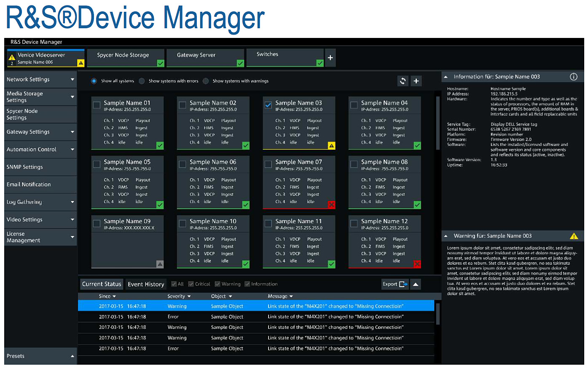Image resolution: width=588 pixels, height=371 pixels.
Task: Select Show systems with errors radio
Action: point(142,81)
